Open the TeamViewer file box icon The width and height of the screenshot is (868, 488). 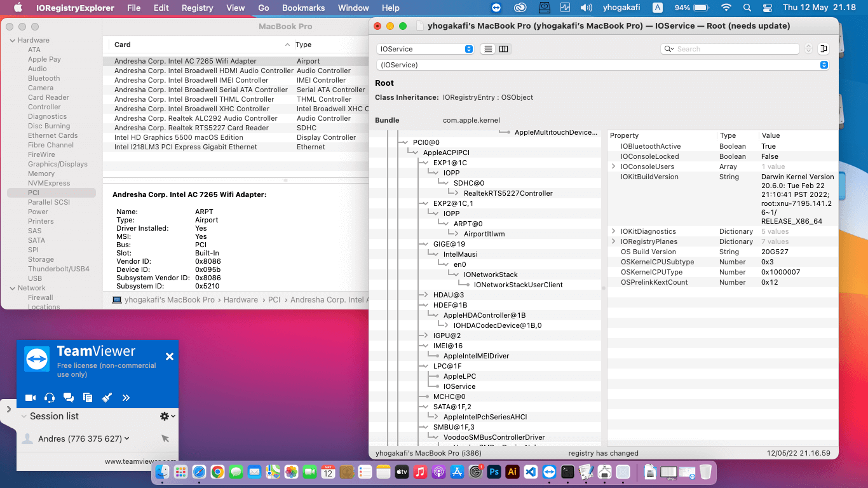[x=88, y=398]
